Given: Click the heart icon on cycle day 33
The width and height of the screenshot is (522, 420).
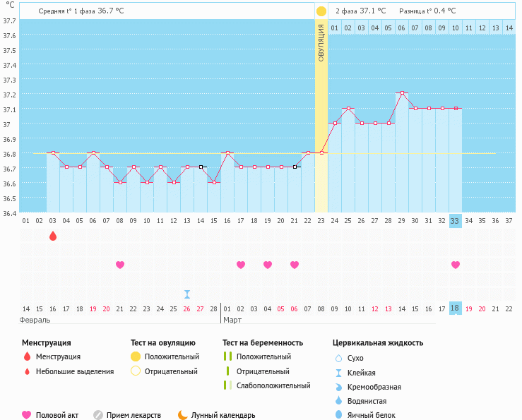Looking at the screenshot, I should (x=456, y=265).
